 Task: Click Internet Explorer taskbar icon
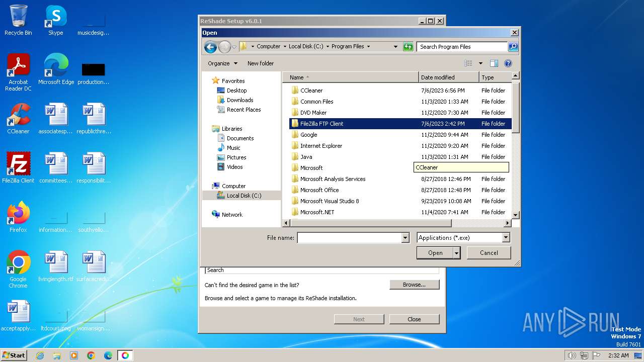[40, 355]
